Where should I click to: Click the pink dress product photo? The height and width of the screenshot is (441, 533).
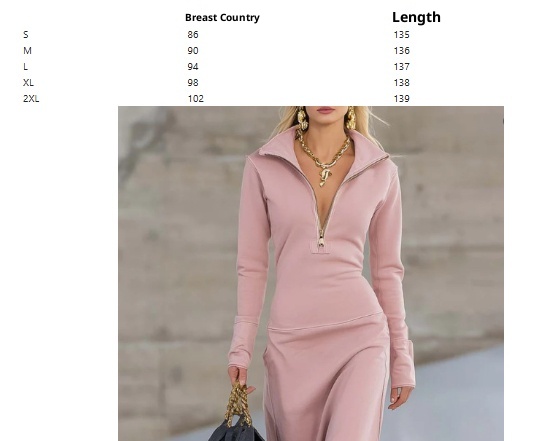click(311, 273)
